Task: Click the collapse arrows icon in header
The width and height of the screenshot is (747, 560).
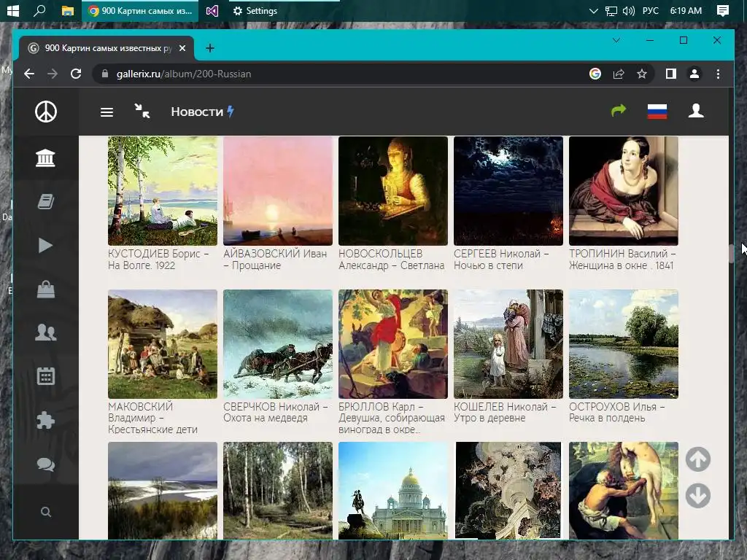Action: [142, 111]
